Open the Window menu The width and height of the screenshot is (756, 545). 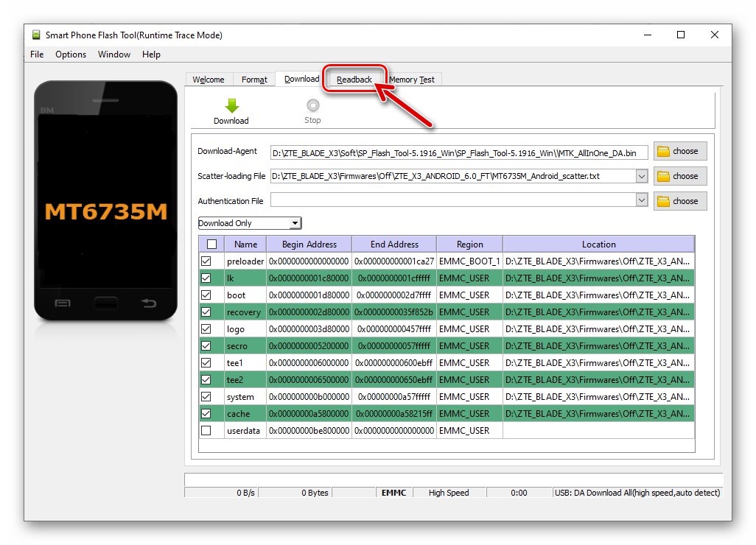click(113, 54)
